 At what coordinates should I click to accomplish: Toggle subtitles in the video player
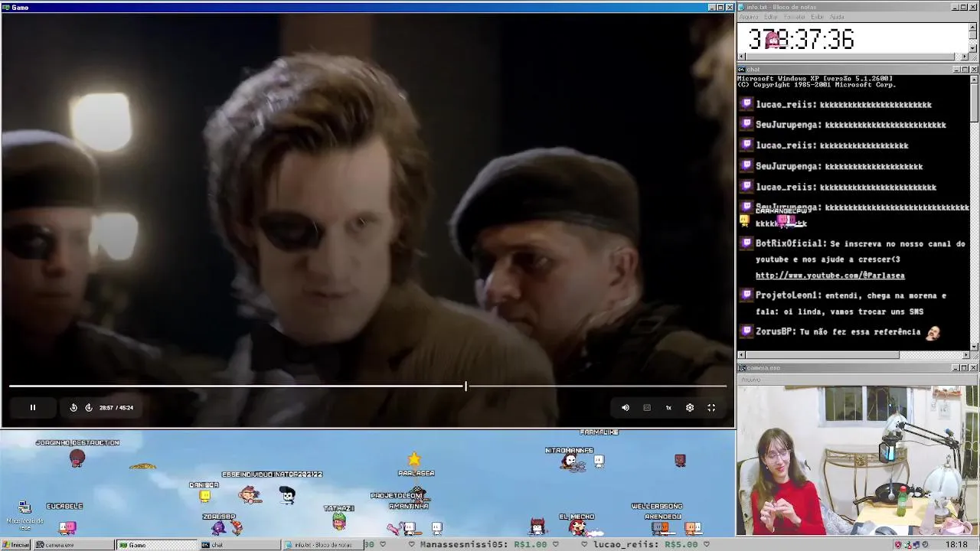647,408
